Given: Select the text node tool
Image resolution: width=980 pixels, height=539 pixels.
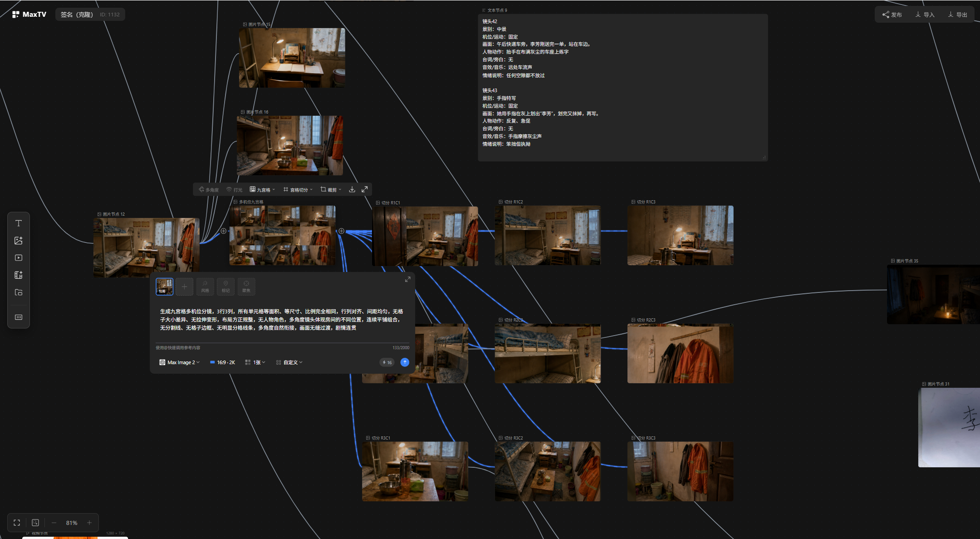Looking at the screenshot, I should pos(19,223).
